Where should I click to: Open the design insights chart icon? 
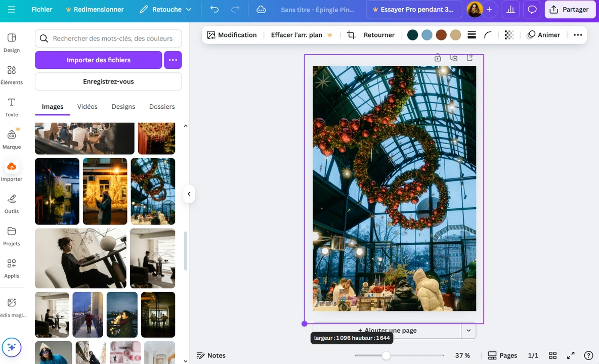pos(510,9)
